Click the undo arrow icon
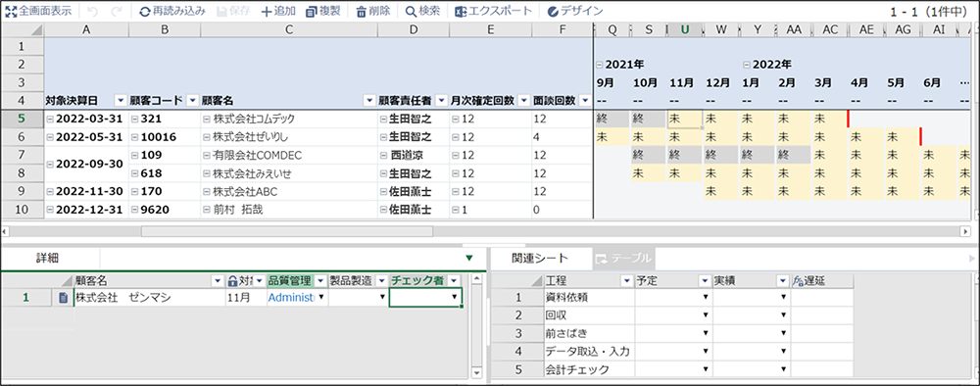980x386 pixels. (x=92, y=11)
